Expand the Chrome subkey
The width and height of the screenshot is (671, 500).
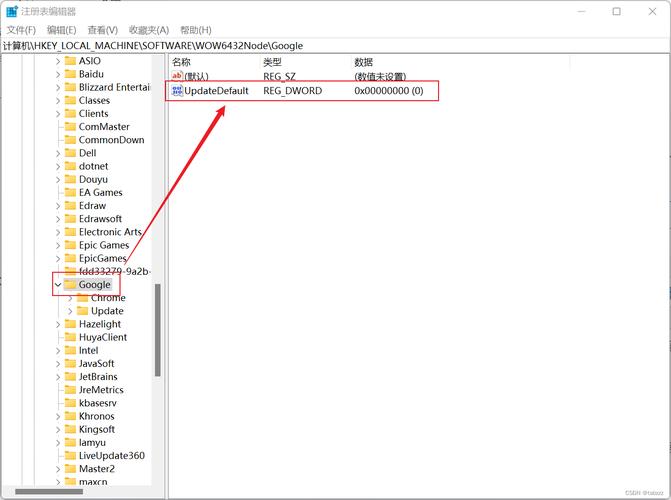tap(70, 298)
